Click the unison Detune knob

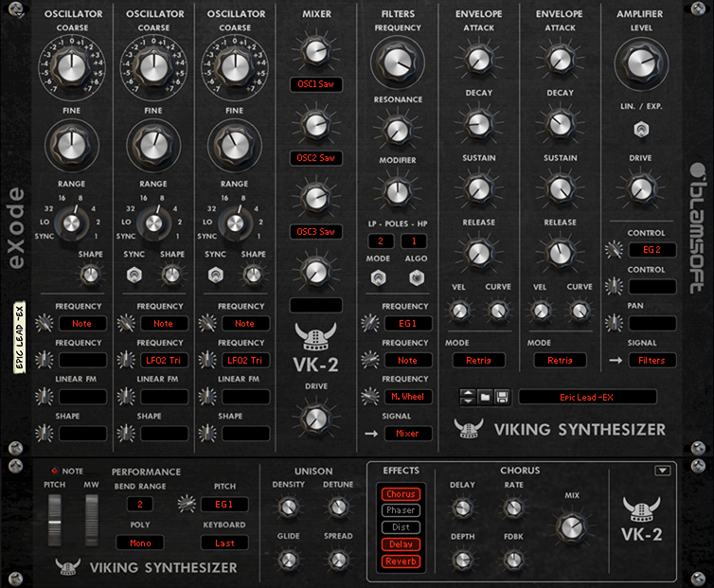point(338,507)
